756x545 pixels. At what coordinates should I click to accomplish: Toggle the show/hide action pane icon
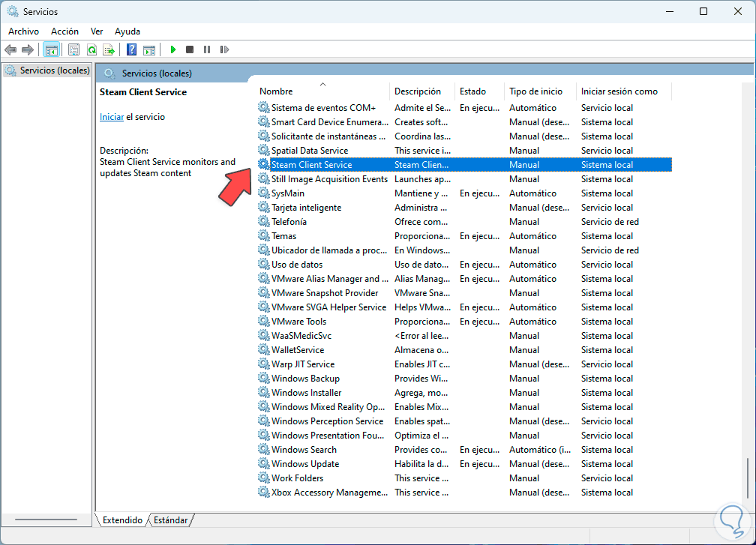point(149,49)
